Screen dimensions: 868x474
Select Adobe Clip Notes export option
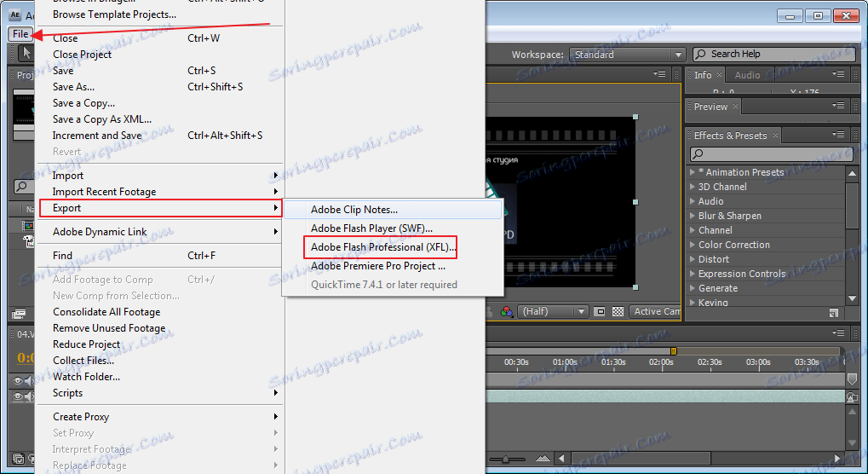pyautogui.click(x=393, y=210)
